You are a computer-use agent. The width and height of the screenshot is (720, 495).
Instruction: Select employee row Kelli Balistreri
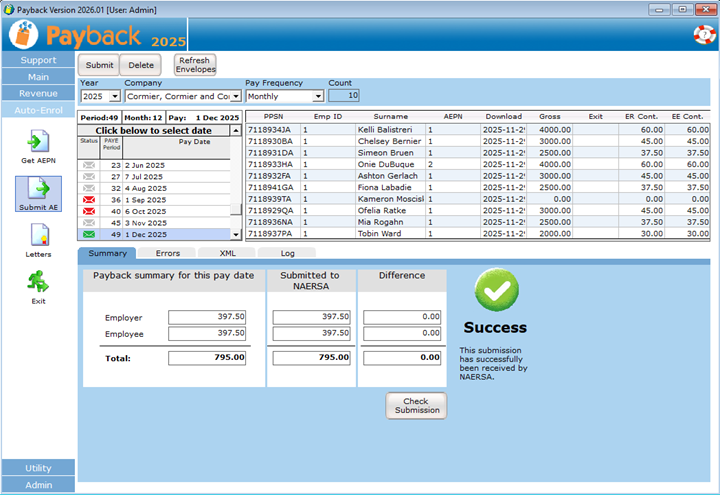tap(385, 129)
